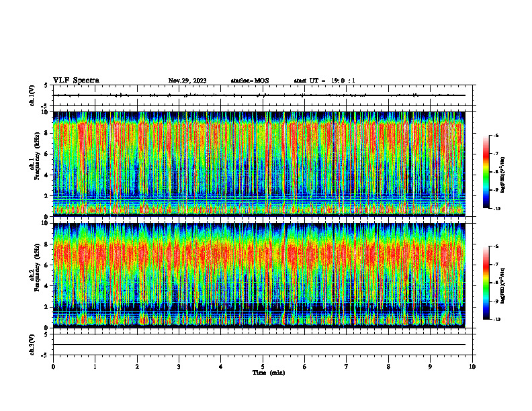This screenshot has width=532, height=411.
Task: Click the "6" tick on the Time axis
Action: coord(305,367)
